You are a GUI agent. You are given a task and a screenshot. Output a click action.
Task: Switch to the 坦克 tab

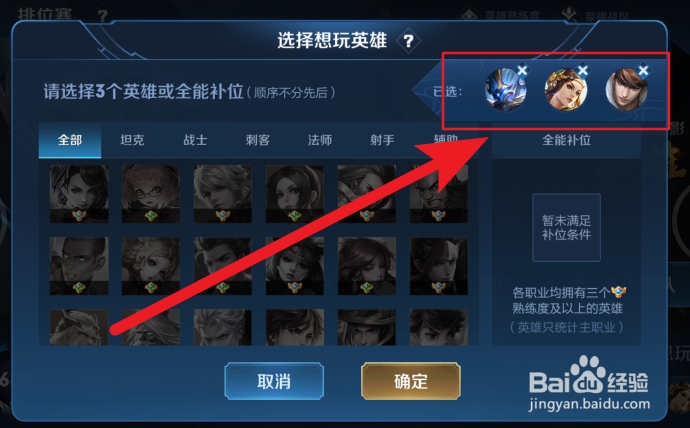pos(132,140)
